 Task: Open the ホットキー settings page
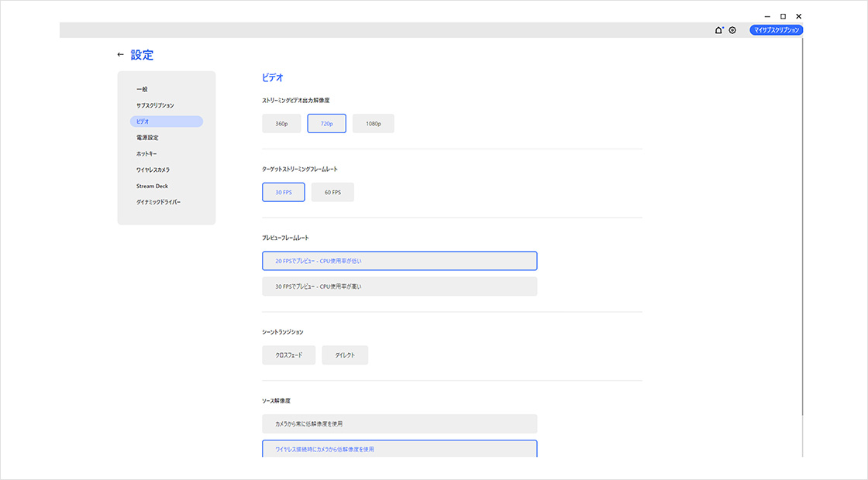tap(146, 154)
